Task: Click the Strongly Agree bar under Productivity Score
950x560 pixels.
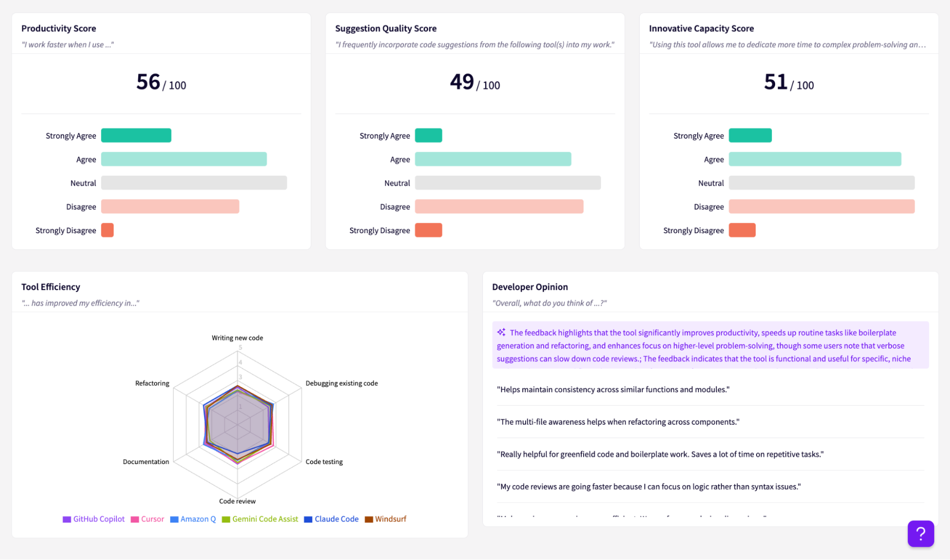Action: point(136,135)
